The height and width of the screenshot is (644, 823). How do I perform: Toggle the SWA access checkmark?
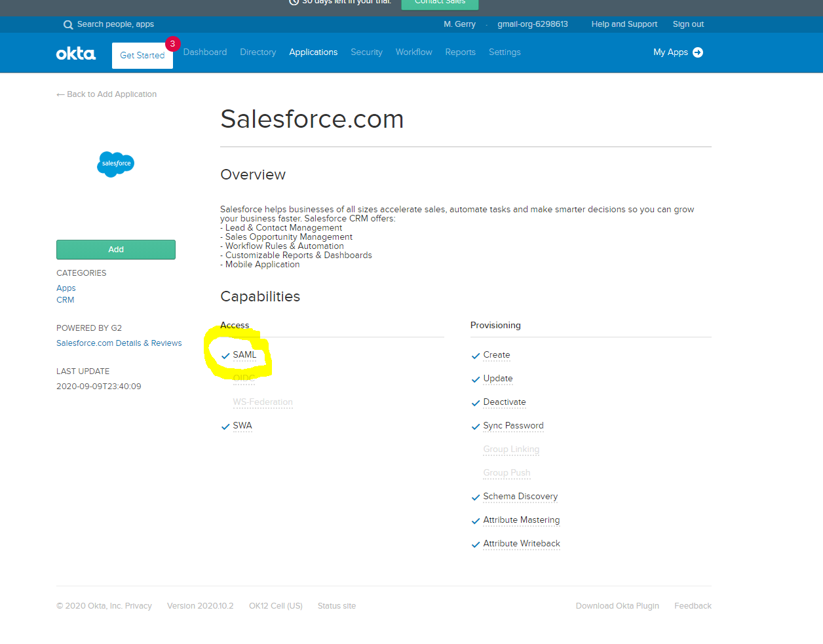click(225, 426)
